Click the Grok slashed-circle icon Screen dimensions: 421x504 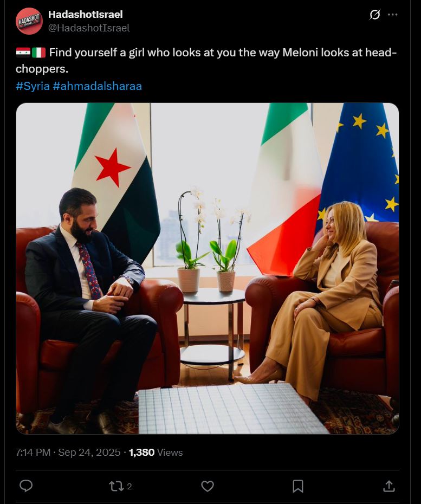(375, 15)
